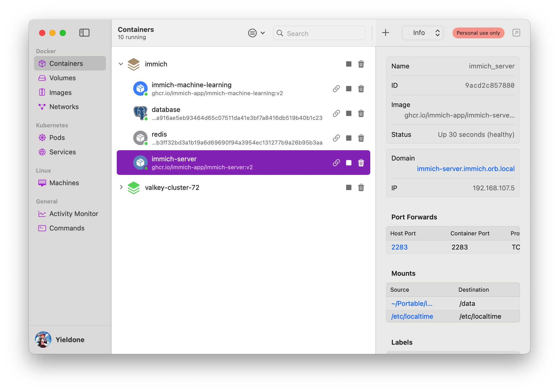559x392 pixels.
Task: Delete the valkey-cluster-72 group
Action: pyautogui.click(x=361, y=188)
